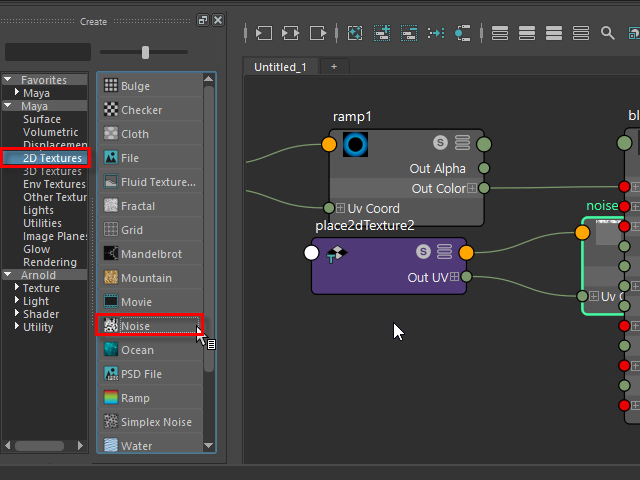
Task: Toggle ramp1 node attribute view mode
Action: 462,142
